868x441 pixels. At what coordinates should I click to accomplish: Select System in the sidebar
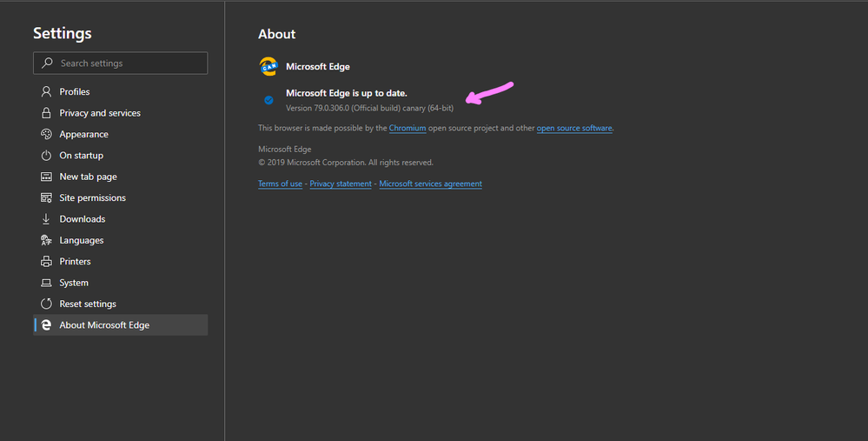click(121, 283)
